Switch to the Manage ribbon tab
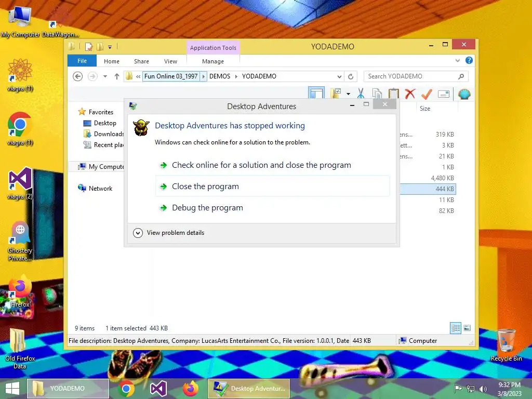Image resolution: width=532 pixels, height=399 pixels. [x=213, y=61]
